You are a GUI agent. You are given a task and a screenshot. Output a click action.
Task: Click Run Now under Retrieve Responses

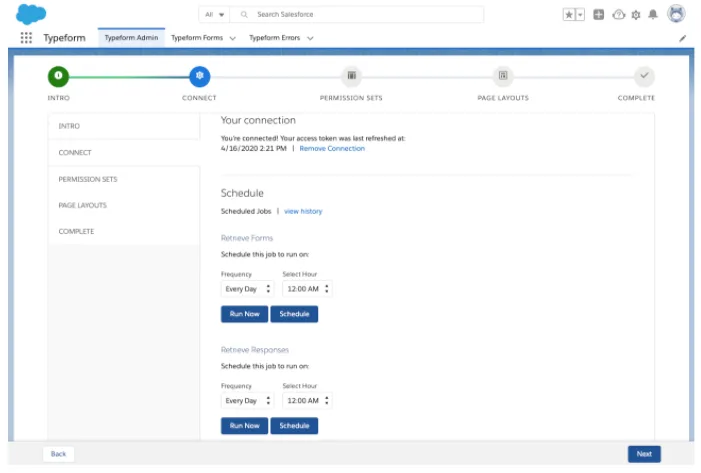point(245,426)
